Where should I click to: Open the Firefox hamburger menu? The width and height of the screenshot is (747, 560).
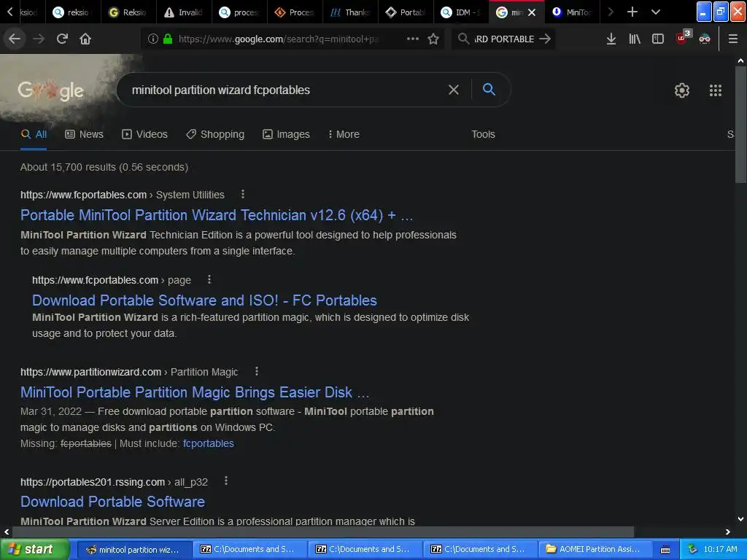[733, 39]
